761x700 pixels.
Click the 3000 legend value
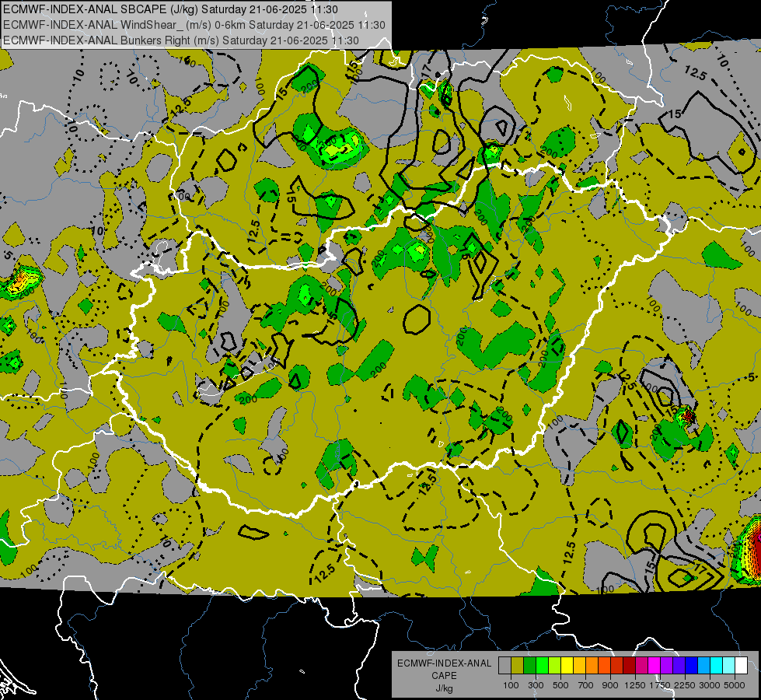[710, 685]
